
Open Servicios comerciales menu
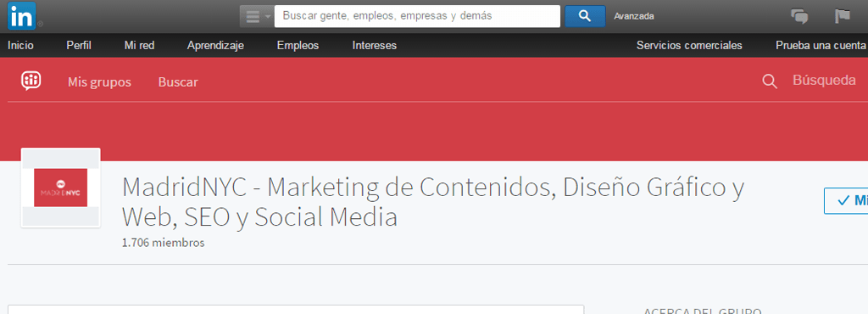pyautogui.click(x=689, y=46)
